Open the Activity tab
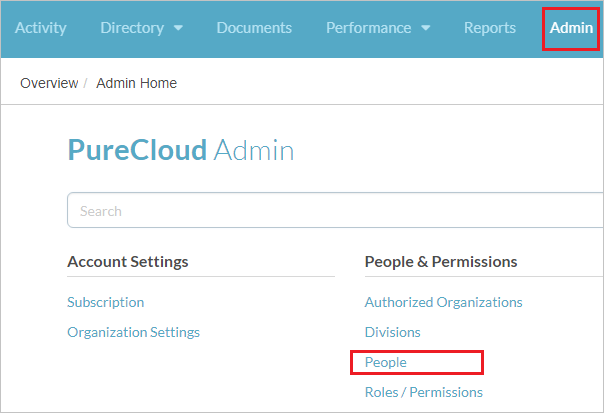The width and height of the screenshot is (604, 413). click(x=41, y=28)
